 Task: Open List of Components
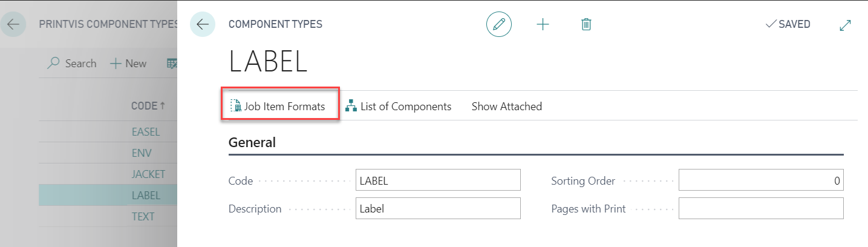tap(398, 107)
